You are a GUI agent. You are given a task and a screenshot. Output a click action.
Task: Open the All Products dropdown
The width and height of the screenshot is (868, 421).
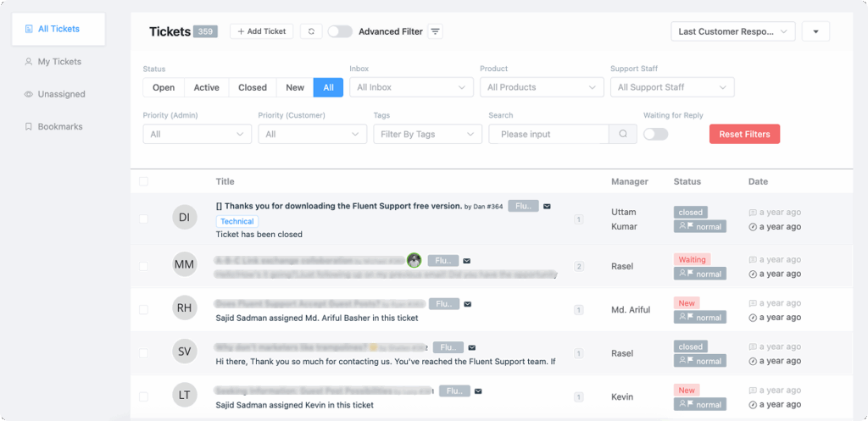pyautogui.click(x=542, y=87)
